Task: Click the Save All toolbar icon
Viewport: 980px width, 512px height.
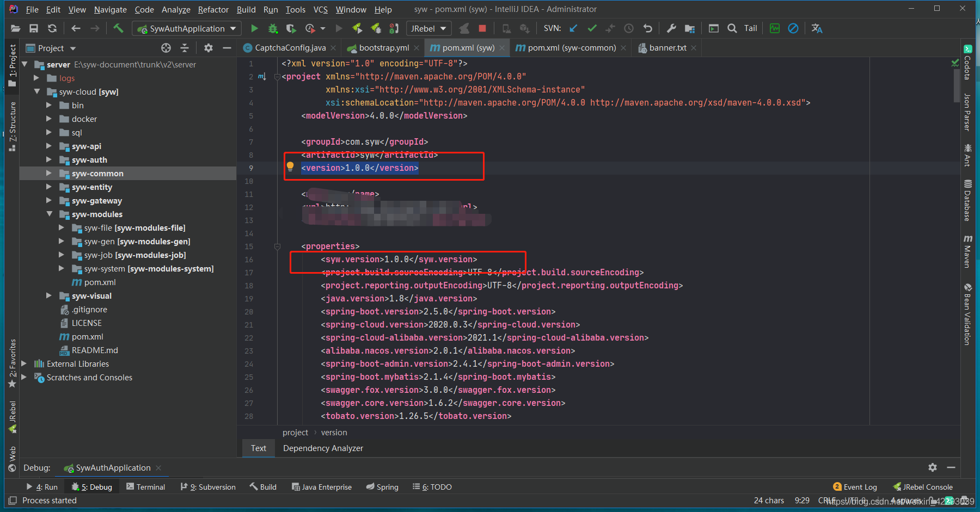Action: [34, 28]
